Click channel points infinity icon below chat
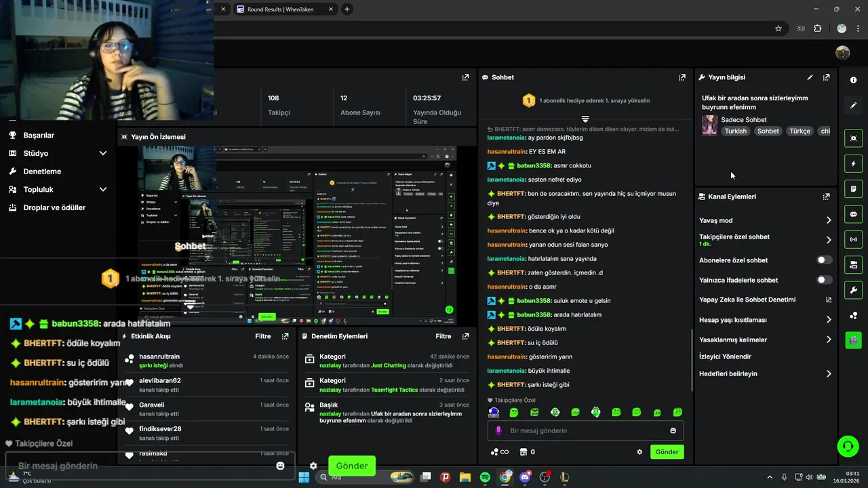Screen dimensions: 868x488 point(499,452)
